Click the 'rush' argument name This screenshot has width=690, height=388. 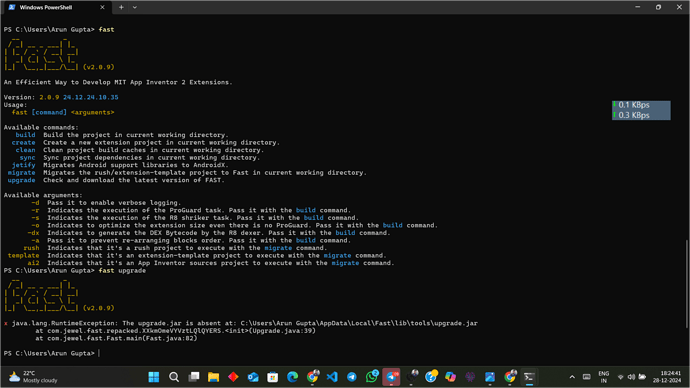(x=31, y=248)
